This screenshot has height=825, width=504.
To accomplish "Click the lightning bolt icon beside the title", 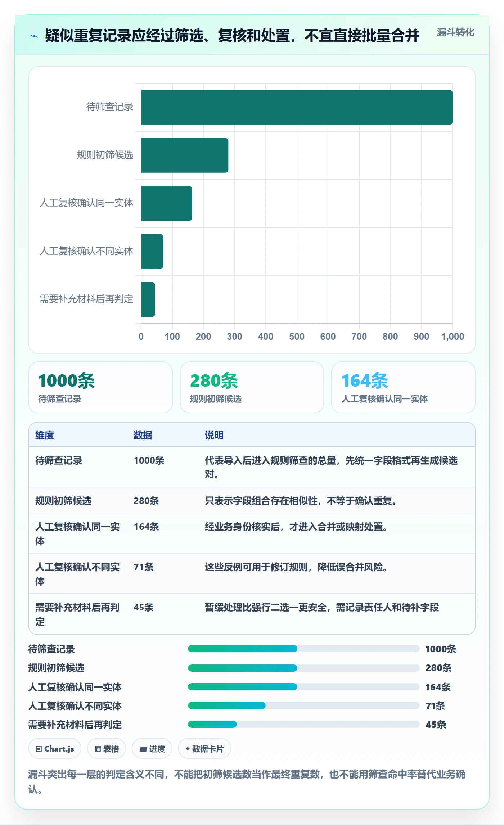I will pyautogui.click(x=34, y=36).
